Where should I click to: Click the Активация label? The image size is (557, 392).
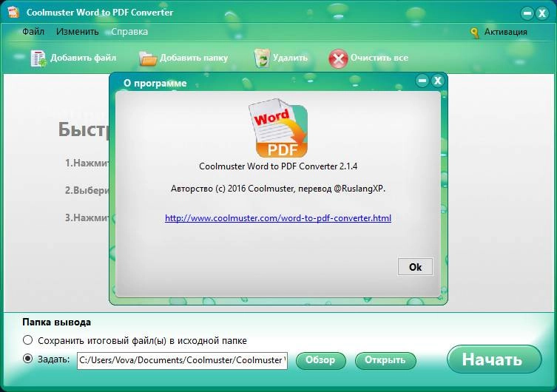click(x=505, y=32)
